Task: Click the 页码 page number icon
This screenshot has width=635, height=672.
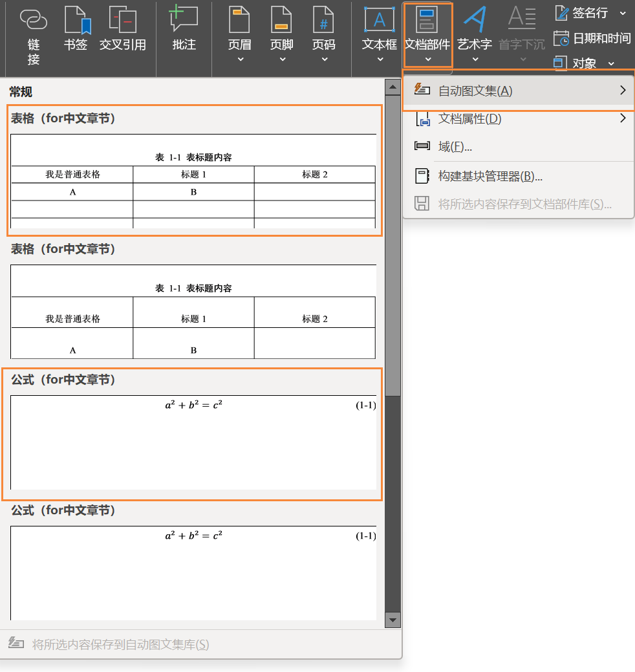Action: pos(323,19)
